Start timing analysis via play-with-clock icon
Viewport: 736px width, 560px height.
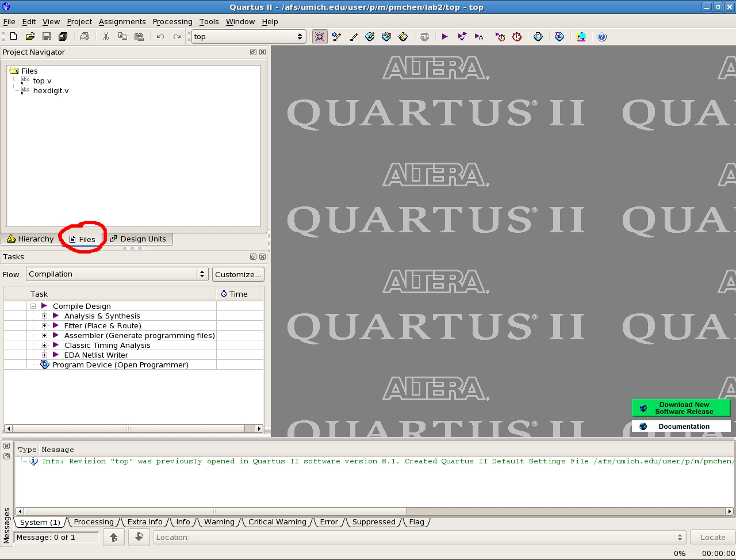pos(478,37)
